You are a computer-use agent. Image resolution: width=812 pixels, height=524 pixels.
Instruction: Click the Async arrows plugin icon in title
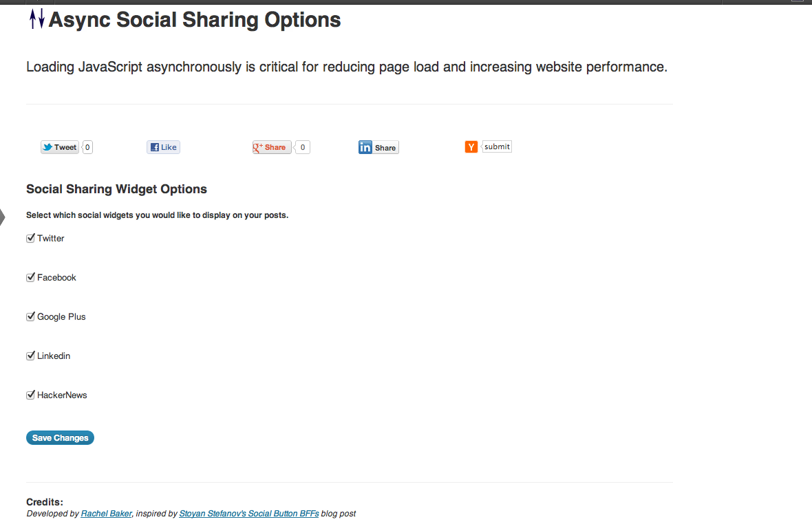(x=36, y=19)
